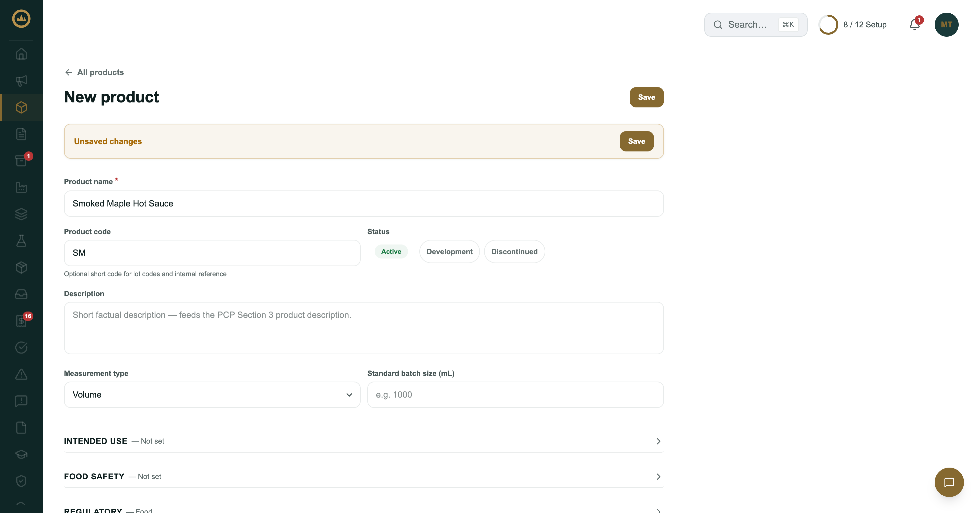
Task: Open the lab flask icon
Action: (x=21, y=240)
